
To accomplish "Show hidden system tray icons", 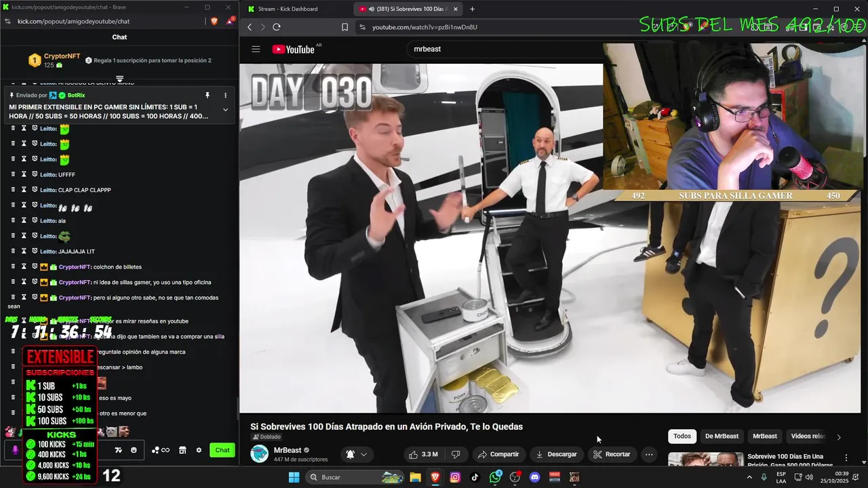I will (x=749, y=477).
